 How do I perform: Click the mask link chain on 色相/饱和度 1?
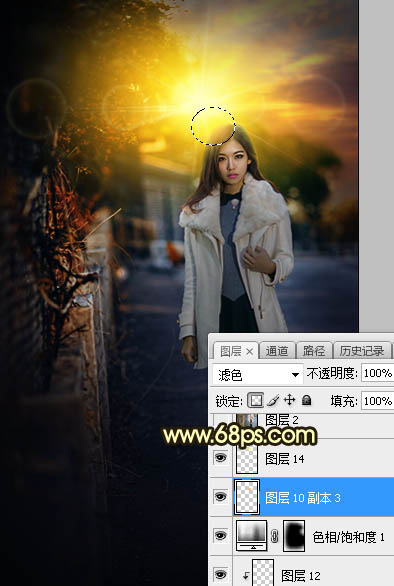[275, 537]
